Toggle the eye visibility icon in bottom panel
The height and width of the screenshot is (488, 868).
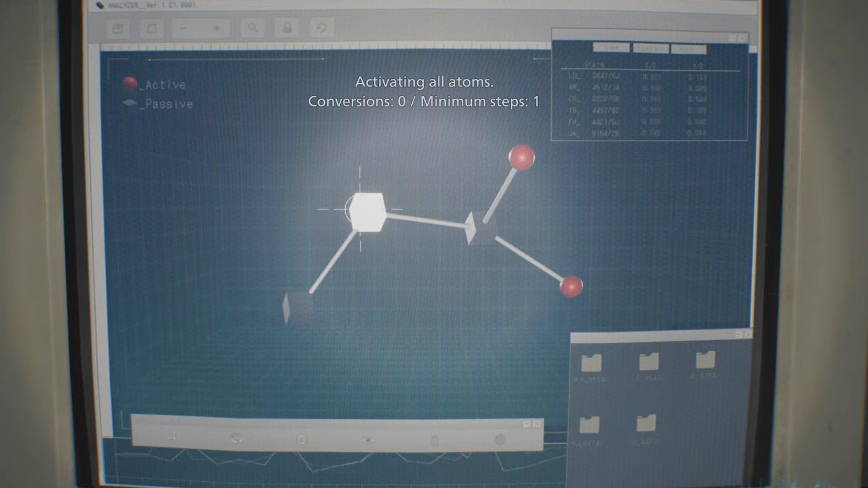tap(368, 440)
